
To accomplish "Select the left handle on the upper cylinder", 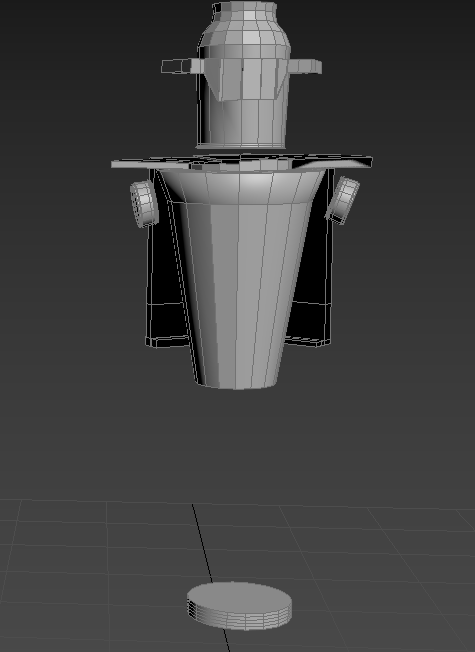I will (182, 67).
